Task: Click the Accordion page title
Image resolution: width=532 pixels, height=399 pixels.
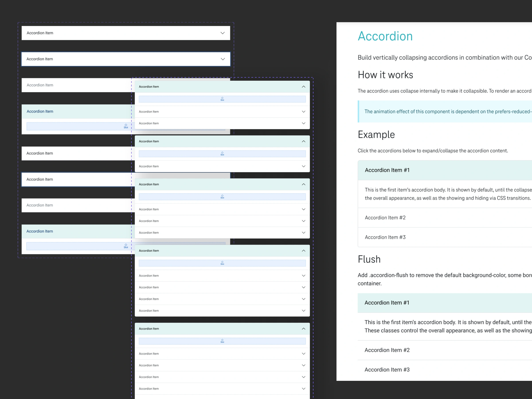Action: [x=385, y=36]
